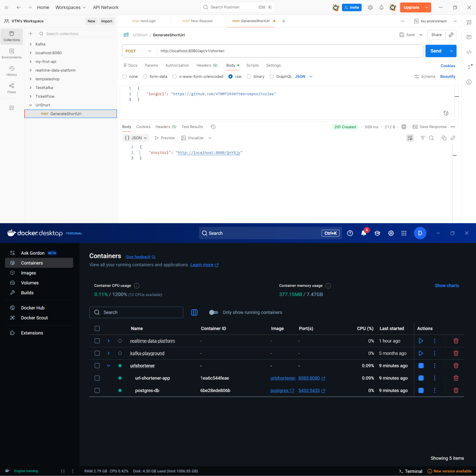Start the realtime-data-platform container
Image resolution: width=476 pixels, height=476 pixels.
click(x=421, y=341)
